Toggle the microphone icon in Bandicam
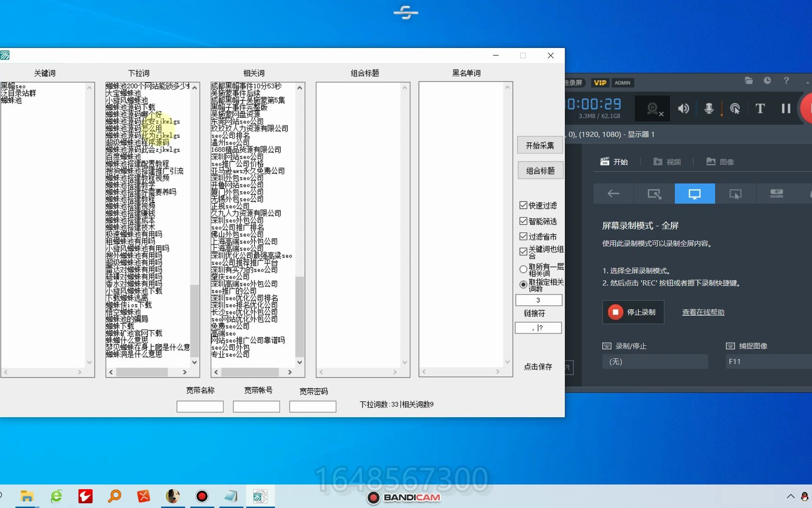 tap(709, 109)
